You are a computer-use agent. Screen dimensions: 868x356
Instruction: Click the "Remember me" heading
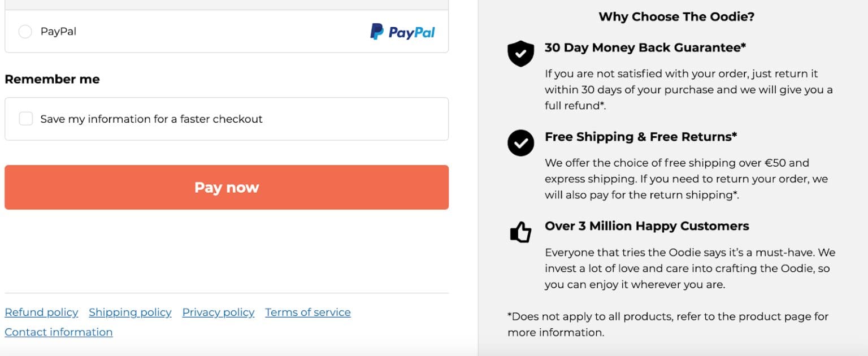pos(52,79)
